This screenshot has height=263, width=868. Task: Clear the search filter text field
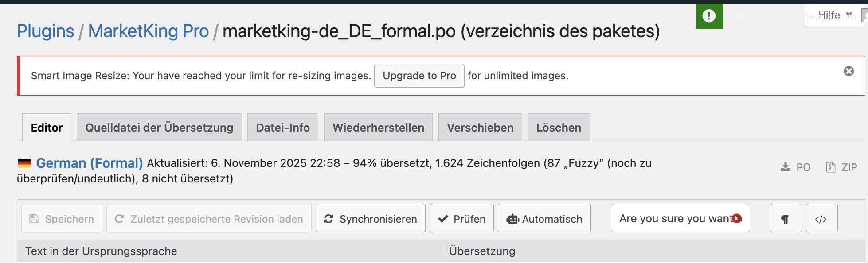click(737, 218)
